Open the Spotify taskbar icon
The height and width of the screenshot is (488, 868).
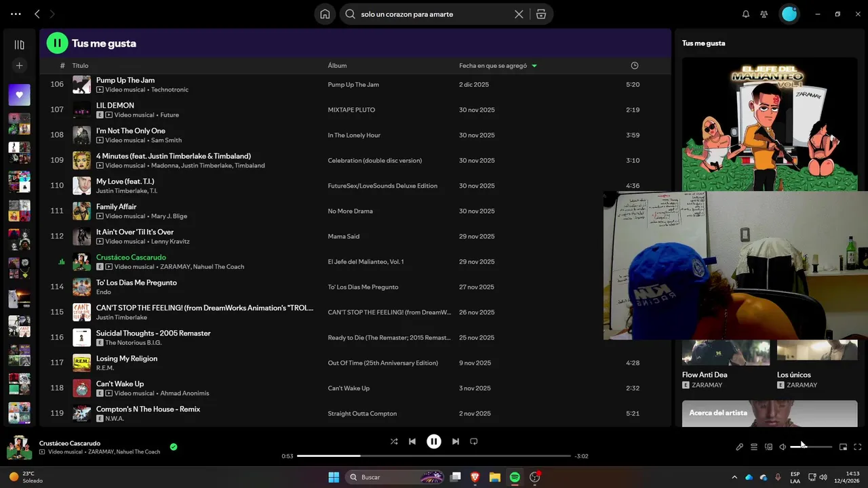coord(515,477)
